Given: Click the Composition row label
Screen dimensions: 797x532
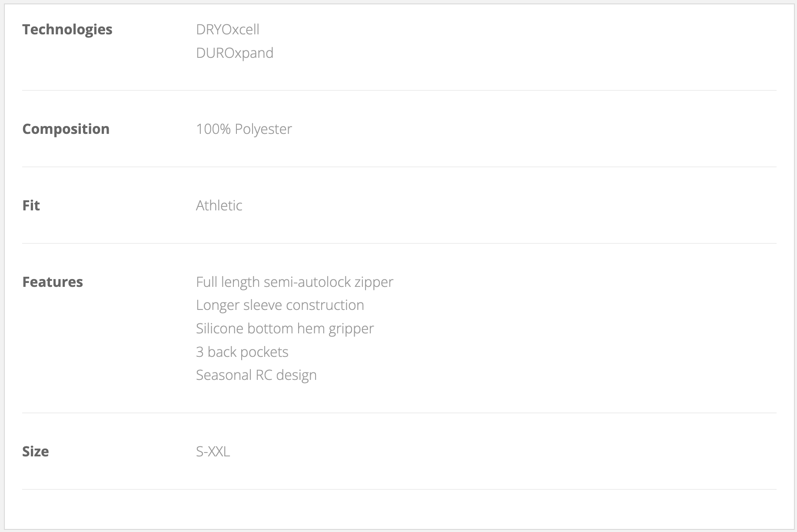Looking at the screenshot, I should click(x=66, y=129).
